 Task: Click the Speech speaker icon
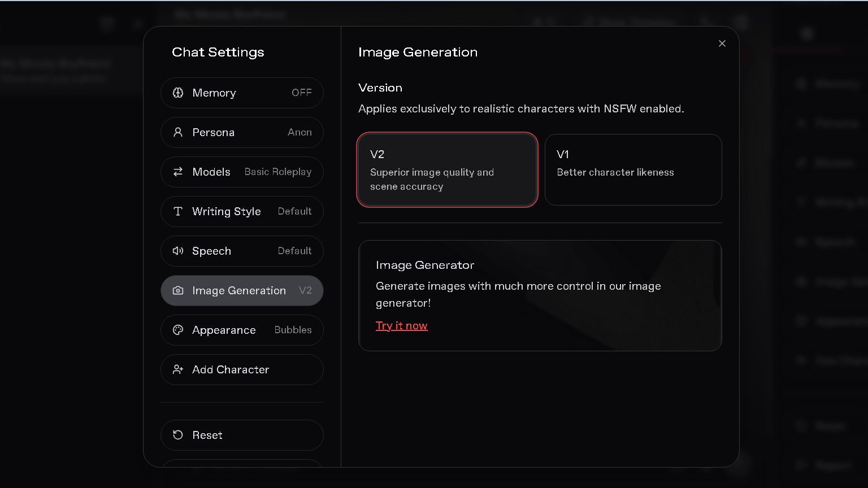tap(178, 251)
